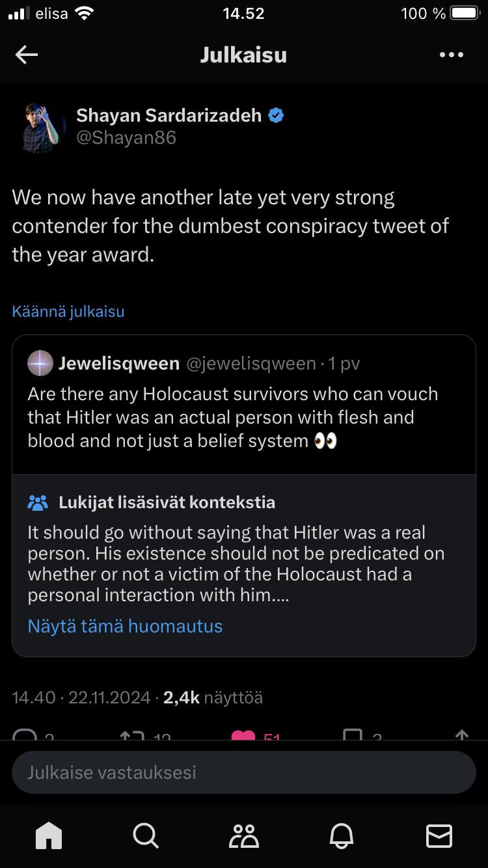This screenshot has height=868, width=488.
Task: Open the @Shayan86 handle
Action: pyautogui.click(x=126, y=138)
